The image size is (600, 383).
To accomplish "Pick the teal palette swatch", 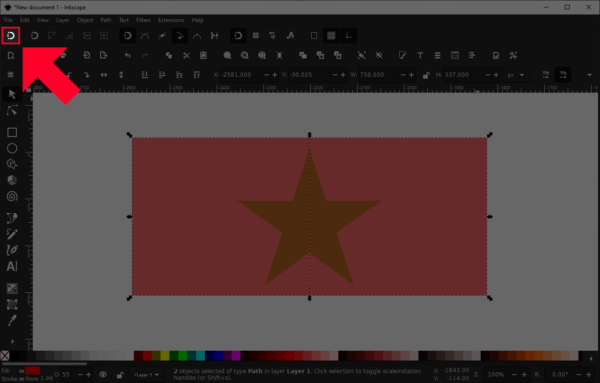I will (201, 356).
